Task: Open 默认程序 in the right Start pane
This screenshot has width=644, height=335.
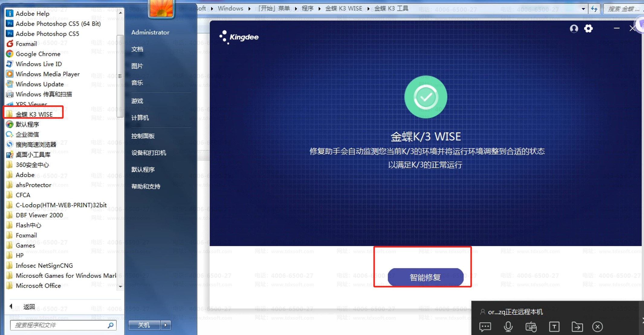Action: pyautogui.click(x=143, y=170)
